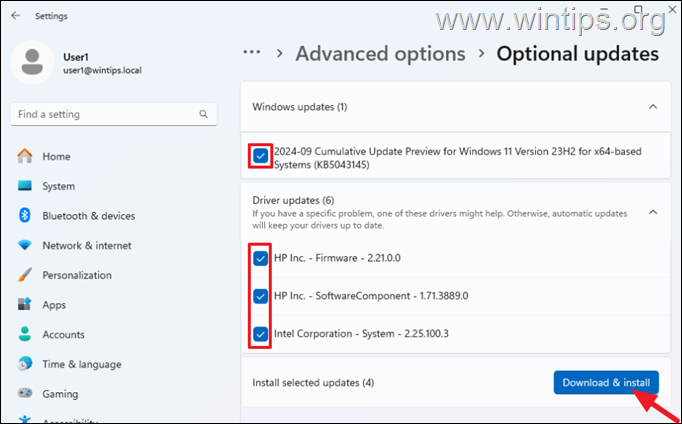
Task: Collapse the Driver updates section chevron
Action: tap(653, 212)
